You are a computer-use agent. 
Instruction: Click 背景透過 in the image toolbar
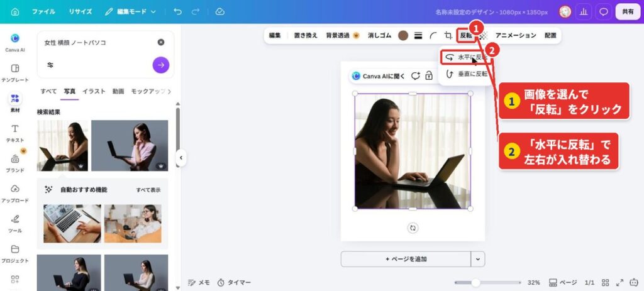343,36
